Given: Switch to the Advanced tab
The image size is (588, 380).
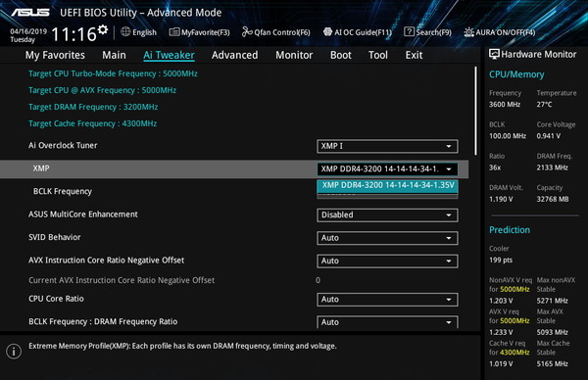Looking at the screenshot, I should pos(235,55).
